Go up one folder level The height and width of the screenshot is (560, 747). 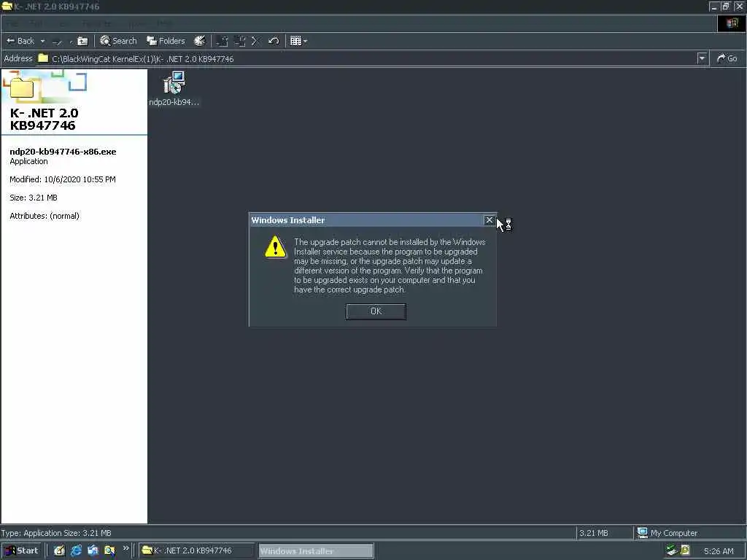point(83,42)
